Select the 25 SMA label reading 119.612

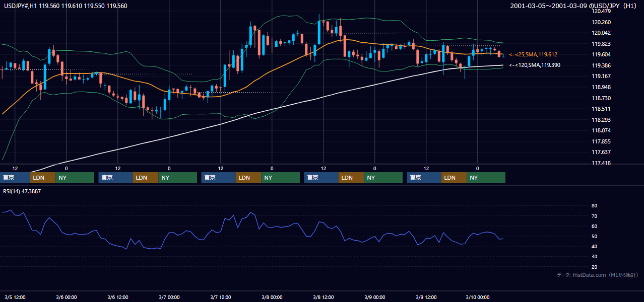[533, 54]
